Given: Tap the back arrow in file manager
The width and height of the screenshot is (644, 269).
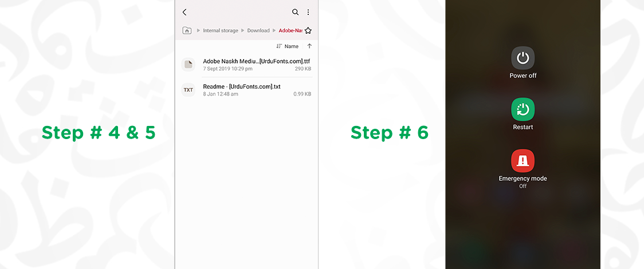Looking at the screenshot, I should (184, 12).
